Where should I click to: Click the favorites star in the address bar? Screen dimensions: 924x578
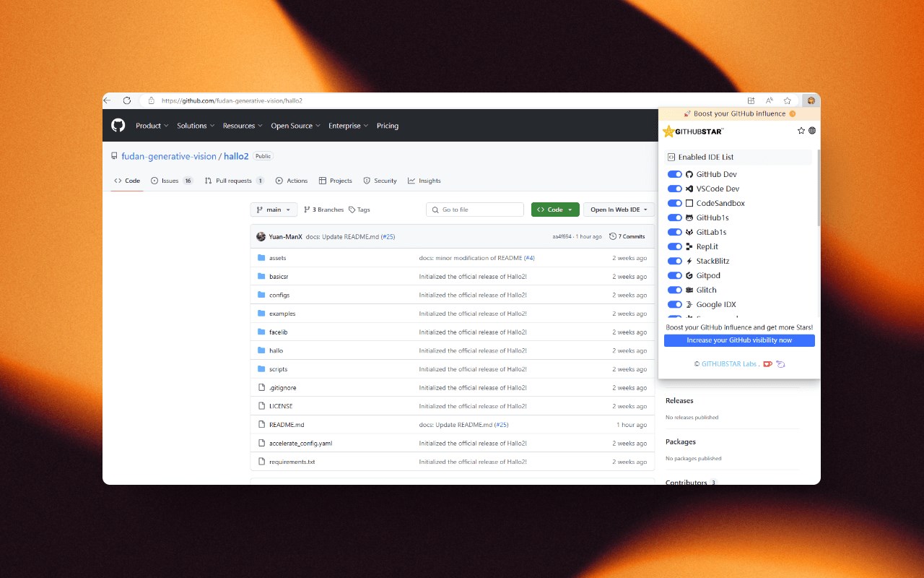point(788,100)
